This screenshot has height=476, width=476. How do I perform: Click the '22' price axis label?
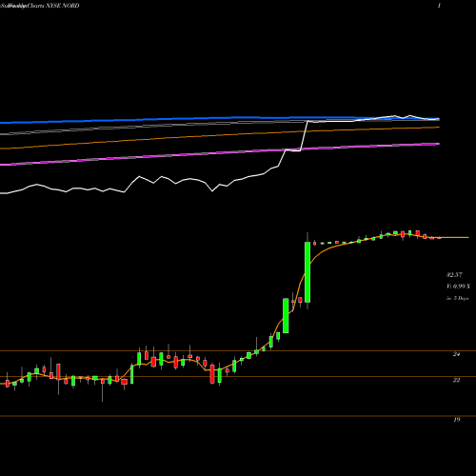point(456,380)
